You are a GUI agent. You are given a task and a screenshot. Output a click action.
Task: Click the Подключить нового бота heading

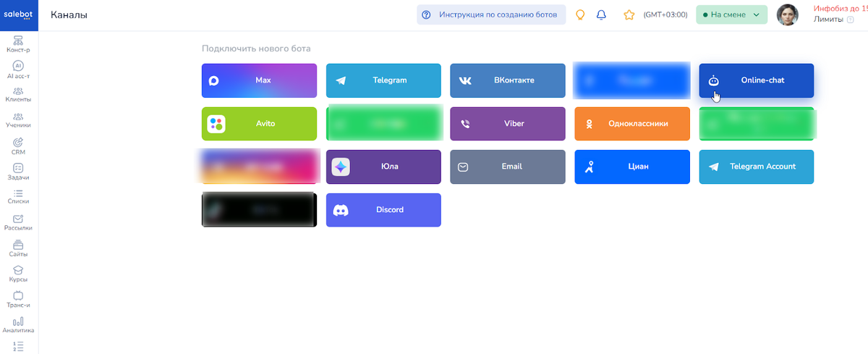point(256,49)
